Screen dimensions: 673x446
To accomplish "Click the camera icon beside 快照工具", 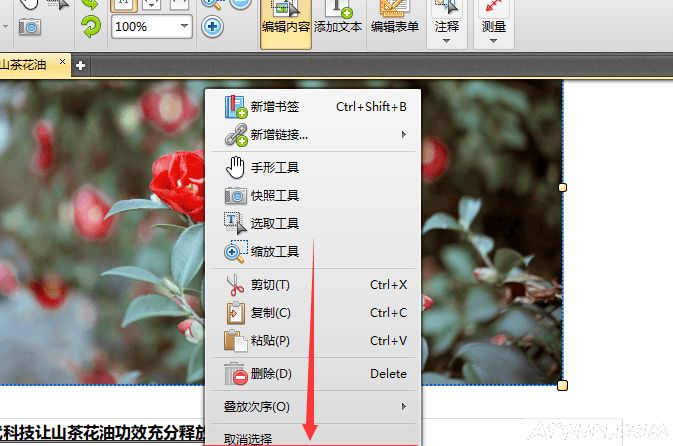I will [x=236, y=196].
